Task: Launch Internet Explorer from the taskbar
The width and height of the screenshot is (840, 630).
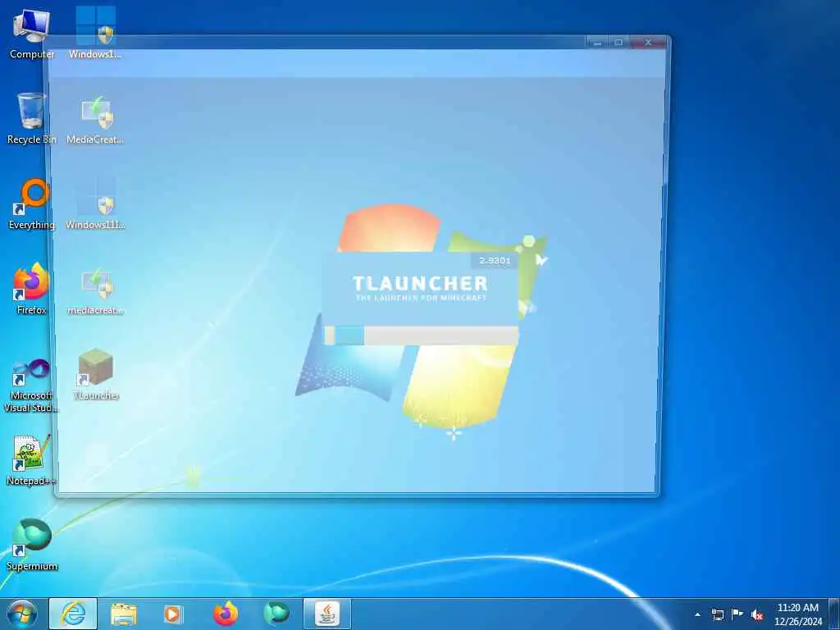Action: (73, 614)
